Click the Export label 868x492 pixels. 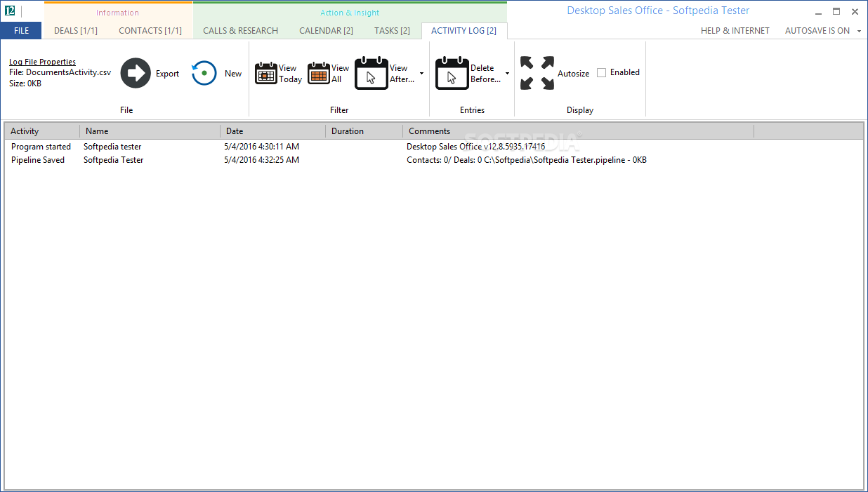(167, 74)
